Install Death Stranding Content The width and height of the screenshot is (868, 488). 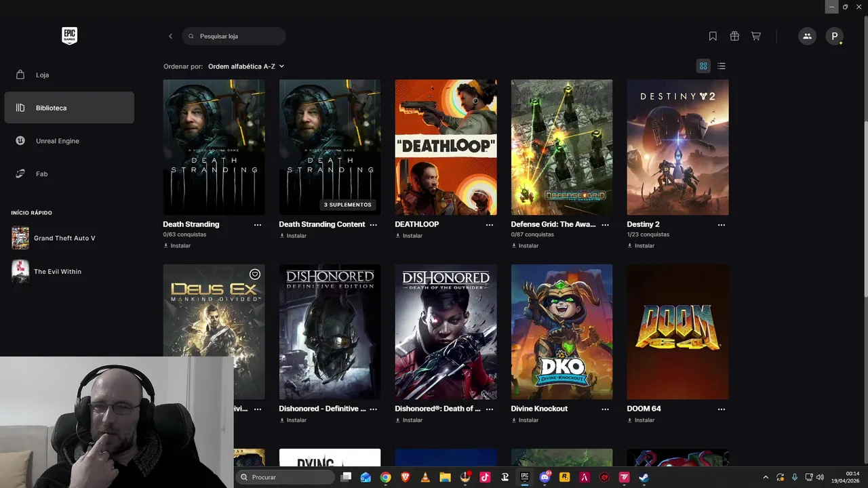(x=293, y=236)
